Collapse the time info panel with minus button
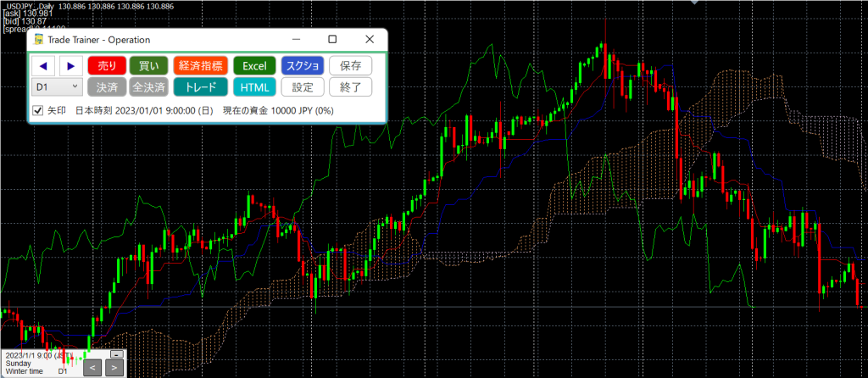This screenshot has width=868, height=378. tap(117, 354)
